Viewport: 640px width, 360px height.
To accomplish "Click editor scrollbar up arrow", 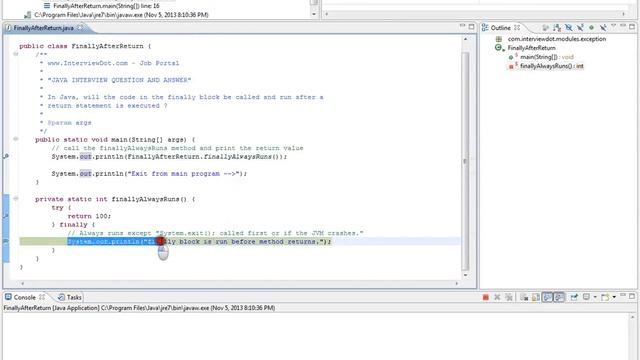I will pyautogui.click(x=465, y=39).
